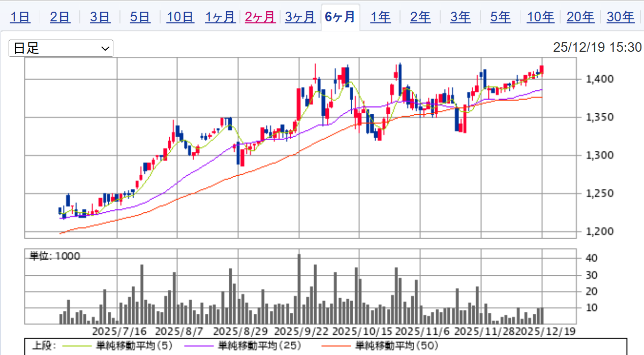Switch to the 10年 chart
The width and height of the screenshot is (644, 355).
click(540, 17)
